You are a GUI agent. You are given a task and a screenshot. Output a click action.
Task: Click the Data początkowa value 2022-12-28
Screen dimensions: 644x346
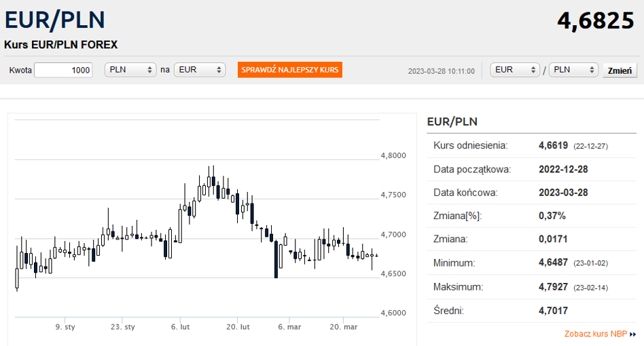point(563,170)
